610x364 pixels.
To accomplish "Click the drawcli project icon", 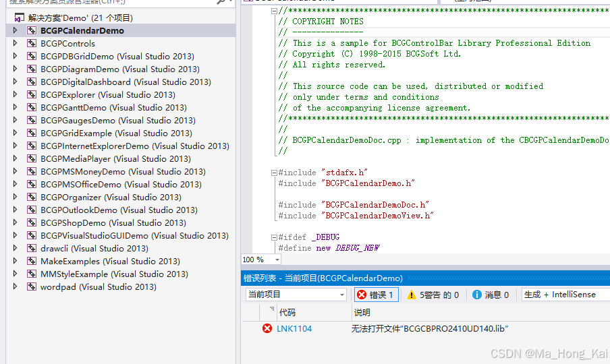I will point(32,248).
